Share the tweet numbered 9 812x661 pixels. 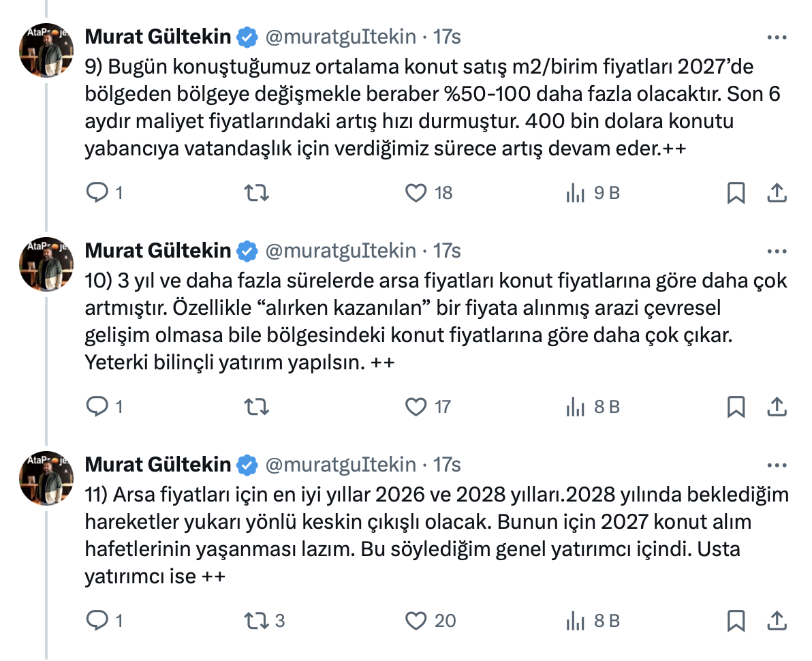click(x=777, y=194)
